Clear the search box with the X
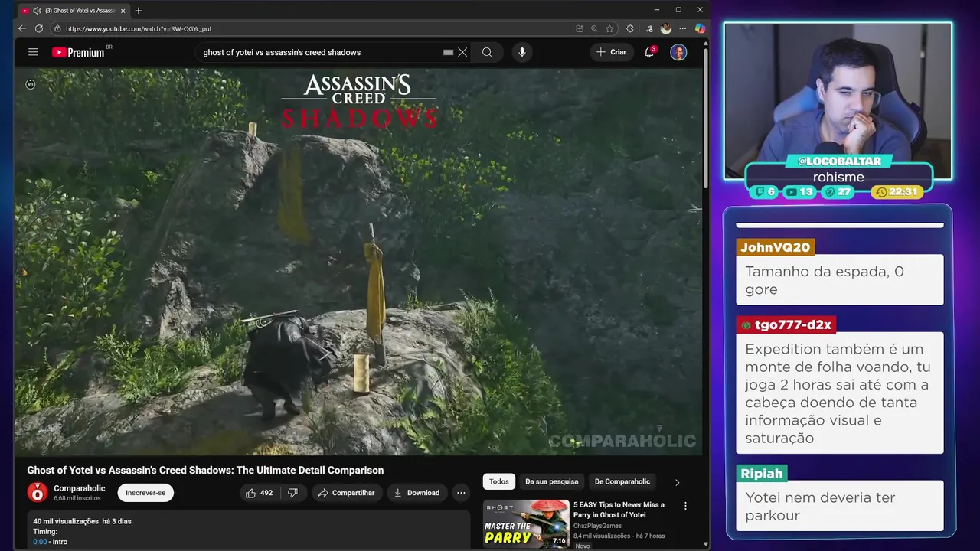The width and height of the screenshot is (980, 551). tap(462, 52)
